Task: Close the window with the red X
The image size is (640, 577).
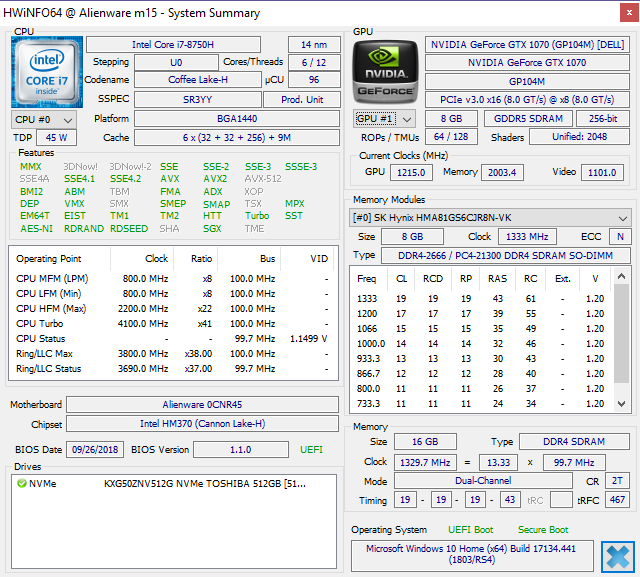Action: pyautogui.click(x=629, y=13)
